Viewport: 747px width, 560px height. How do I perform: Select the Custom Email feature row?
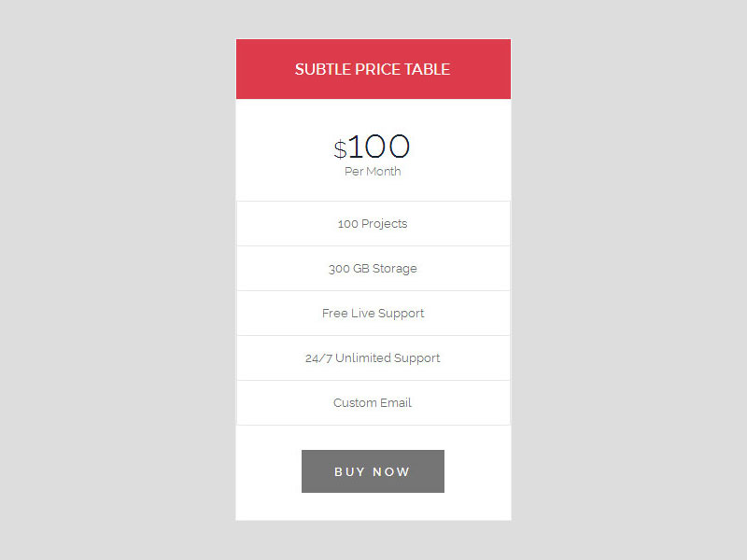(373, 403)
